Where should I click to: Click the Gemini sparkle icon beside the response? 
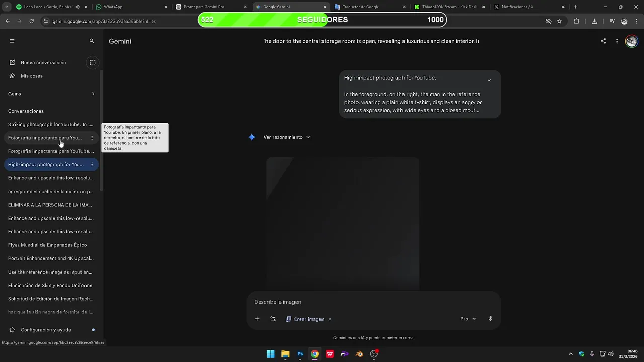pyautogui.click(x=252, y=137)
